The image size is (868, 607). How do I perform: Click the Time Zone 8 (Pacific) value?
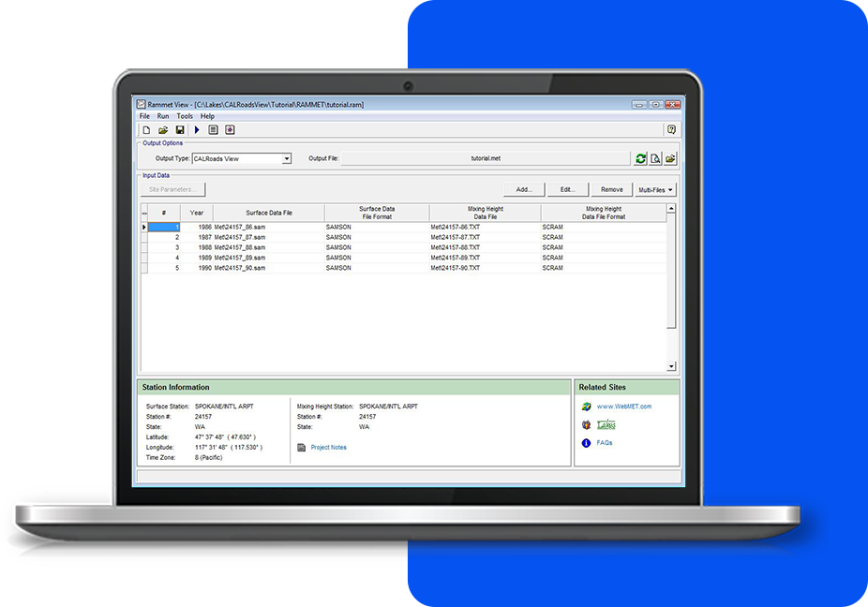[x=209, y=458]
